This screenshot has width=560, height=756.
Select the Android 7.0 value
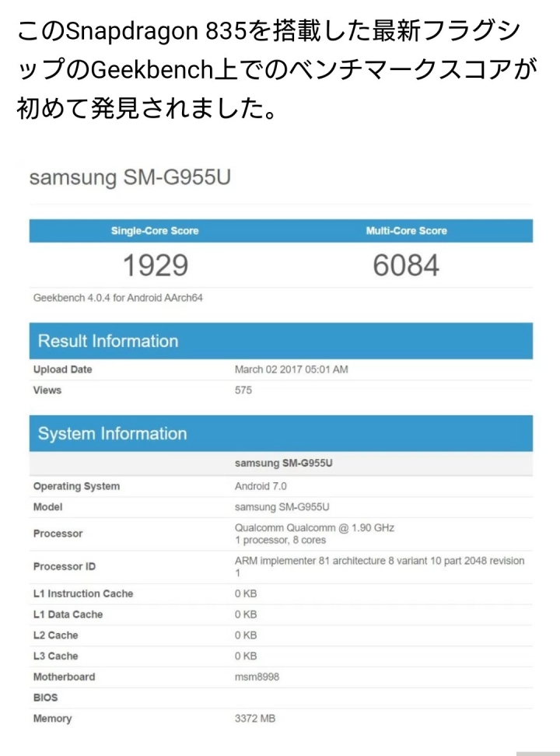coord(261,486)
